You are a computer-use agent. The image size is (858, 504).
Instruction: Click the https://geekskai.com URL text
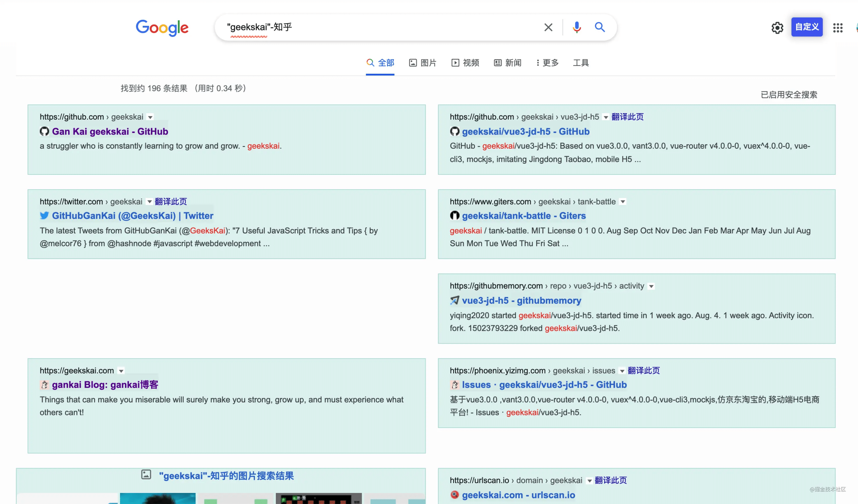(77, 370)
